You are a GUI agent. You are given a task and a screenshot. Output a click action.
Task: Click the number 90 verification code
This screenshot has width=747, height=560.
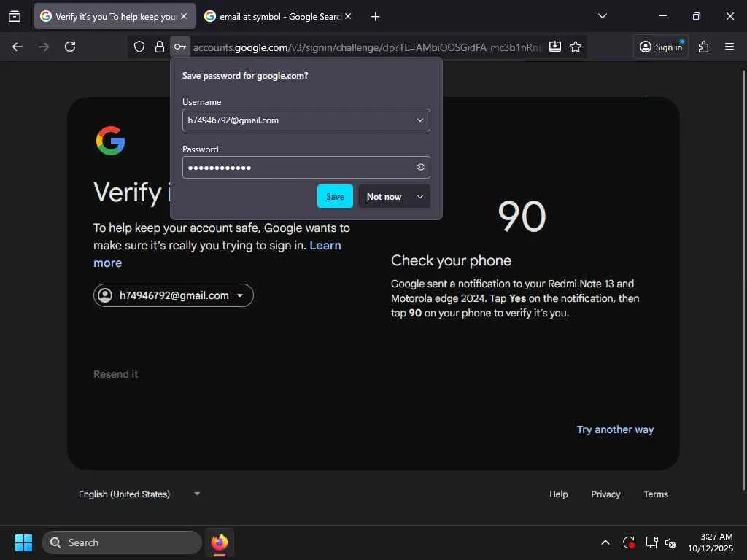522,216
